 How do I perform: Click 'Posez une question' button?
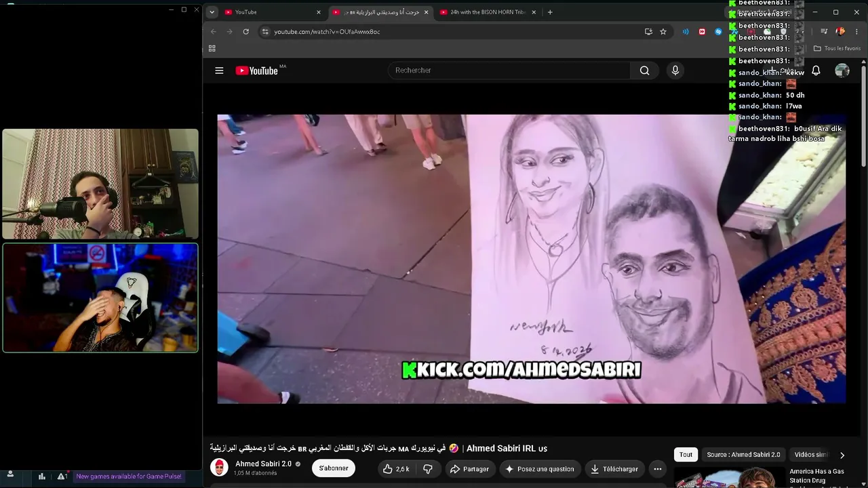coord(539,469)
